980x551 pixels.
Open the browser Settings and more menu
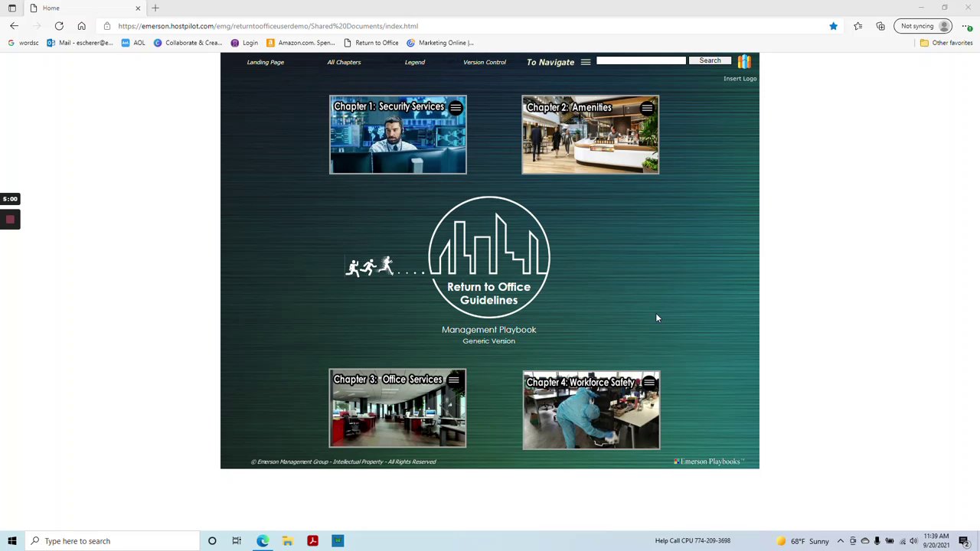(x=966, y=26)
